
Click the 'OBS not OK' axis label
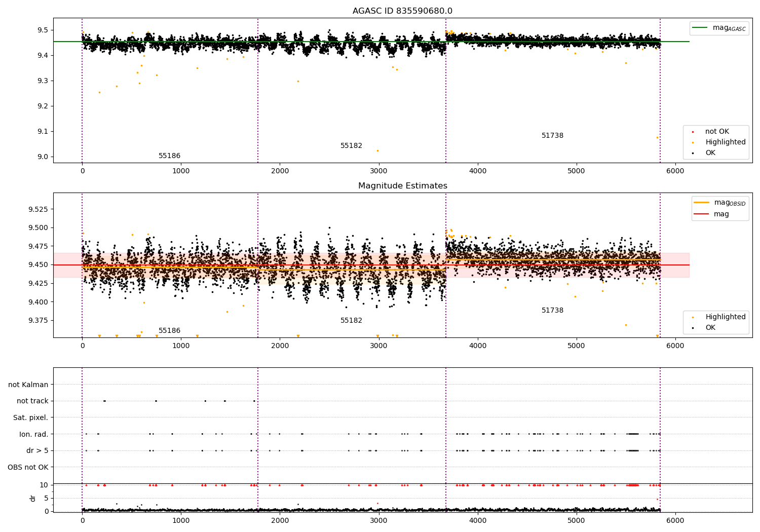tap(28, 467)
